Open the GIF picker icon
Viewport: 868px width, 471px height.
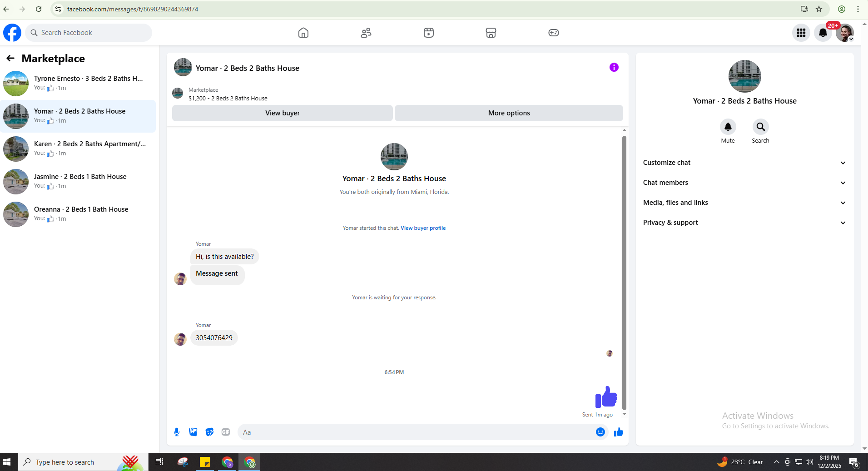[x=226, y=432]
